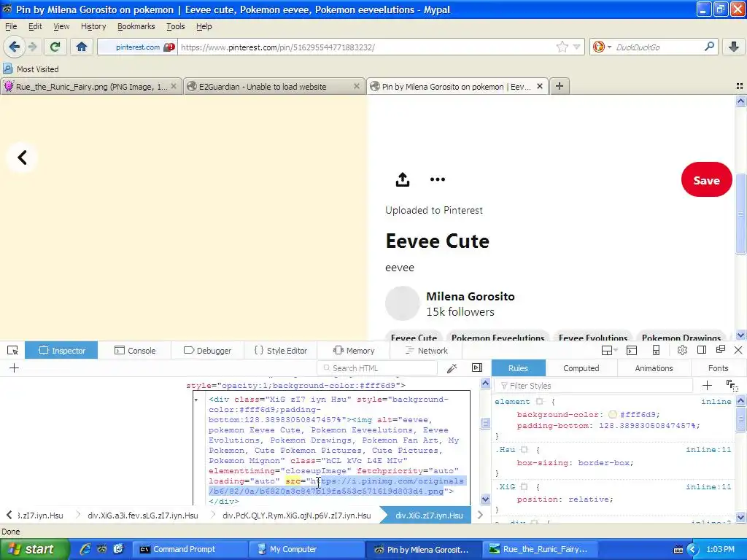747x560 pixels.
Task: Switch to the Fonts sidebar tab
Action: coord(718,368)
